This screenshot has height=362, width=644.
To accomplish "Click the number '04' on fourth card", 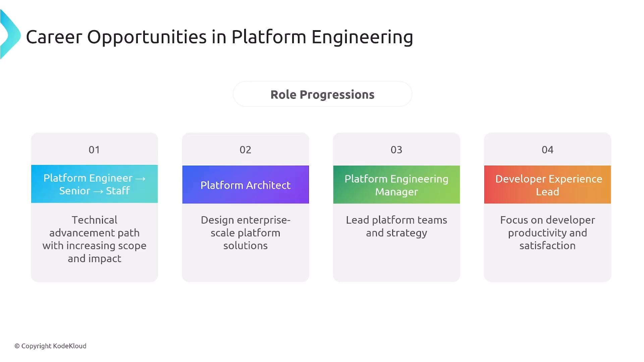I will [x=547, y=150].
